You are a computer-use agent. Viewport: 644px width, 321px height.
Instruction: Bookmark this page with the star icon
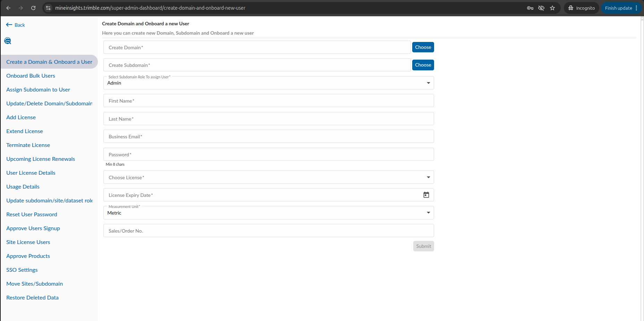[552, 8]
